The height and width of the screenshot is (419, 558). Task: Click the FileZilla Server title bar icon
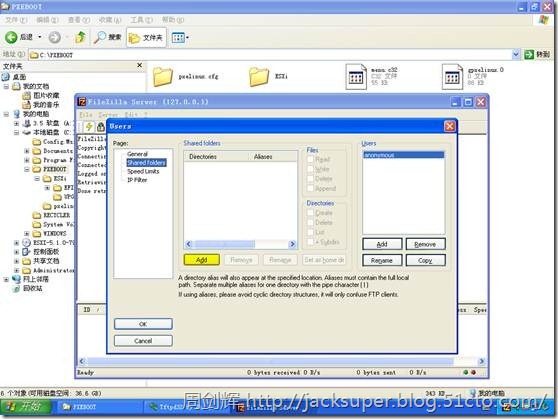[82, 102]
